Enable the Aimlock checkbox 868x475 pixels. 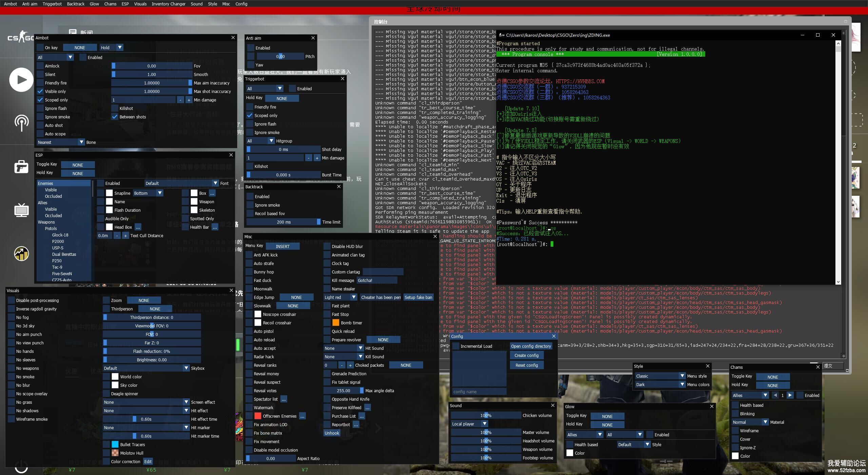pos(40,66)
